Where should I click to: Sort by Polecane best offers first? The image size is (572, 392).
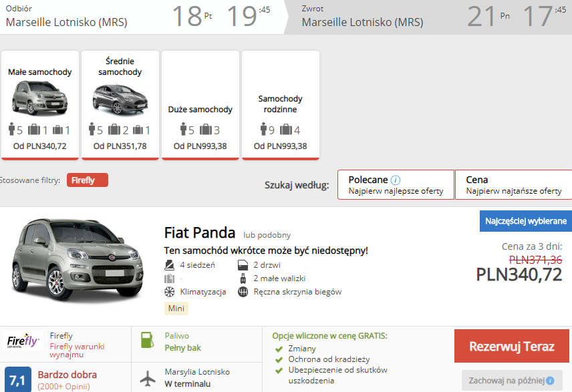(396, 185)
